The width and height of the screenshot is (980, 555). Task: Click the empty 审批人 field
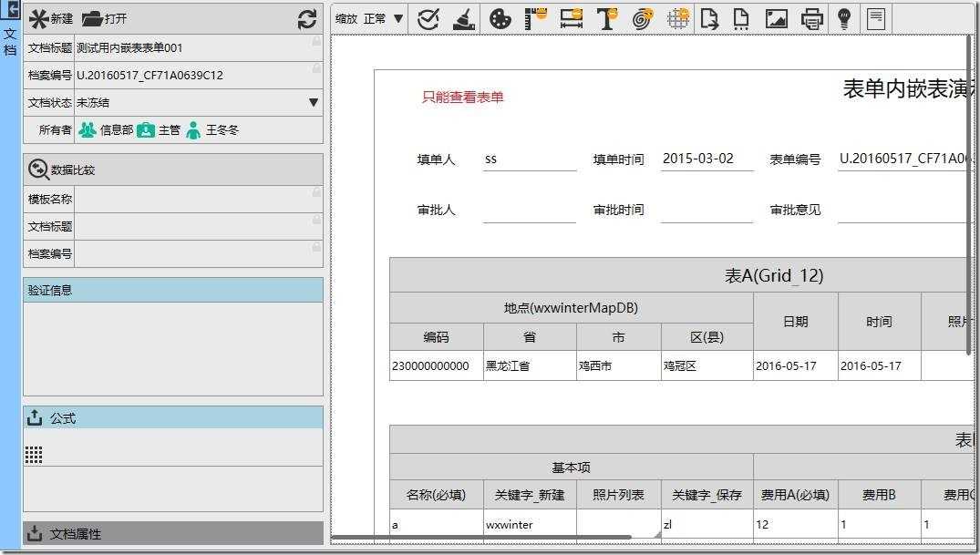(x=530, y=210)
